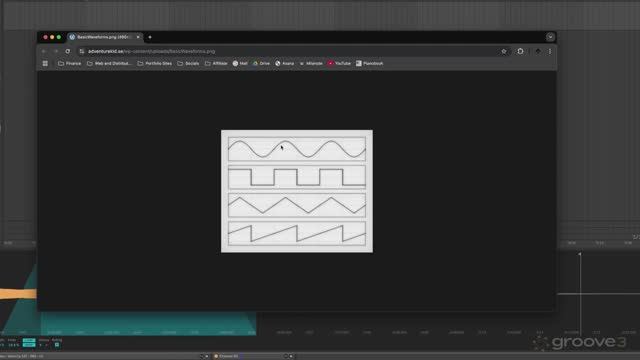
Task: Open the Asana bookmark
Action: pyautogui.click(x=284, y=63)
